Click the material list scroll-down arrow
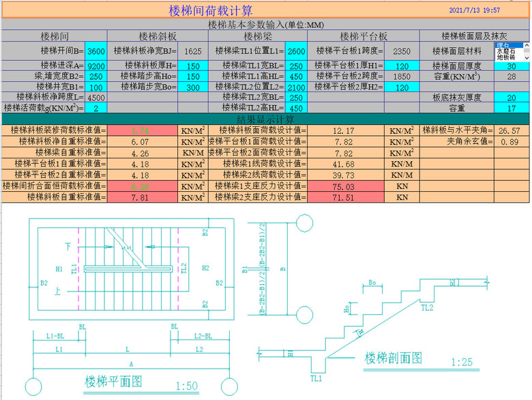This screenshot has width=532, height=400. point(526,57)
